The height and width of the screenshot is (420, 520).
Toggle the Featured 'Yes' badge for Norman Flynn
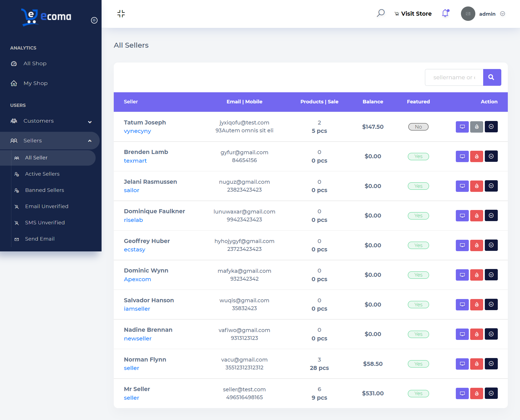coord(418,364)
